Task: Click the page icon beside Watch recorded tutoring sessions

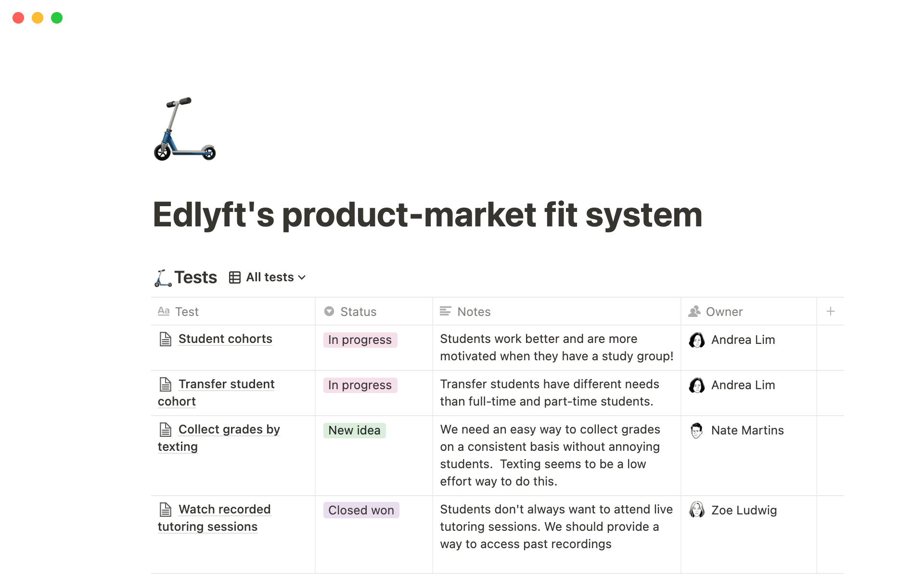Action: click(166, 509)
